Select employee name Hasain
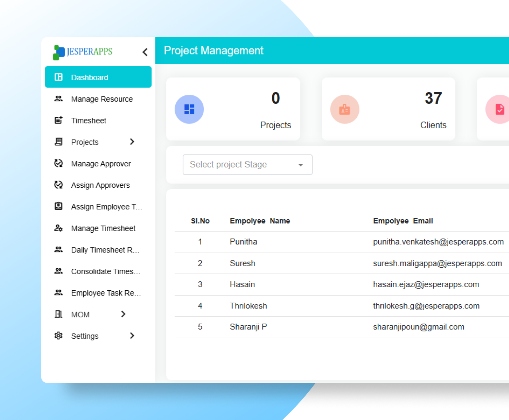Viewport: 509px width, 420px height. [x=242, y=284]
